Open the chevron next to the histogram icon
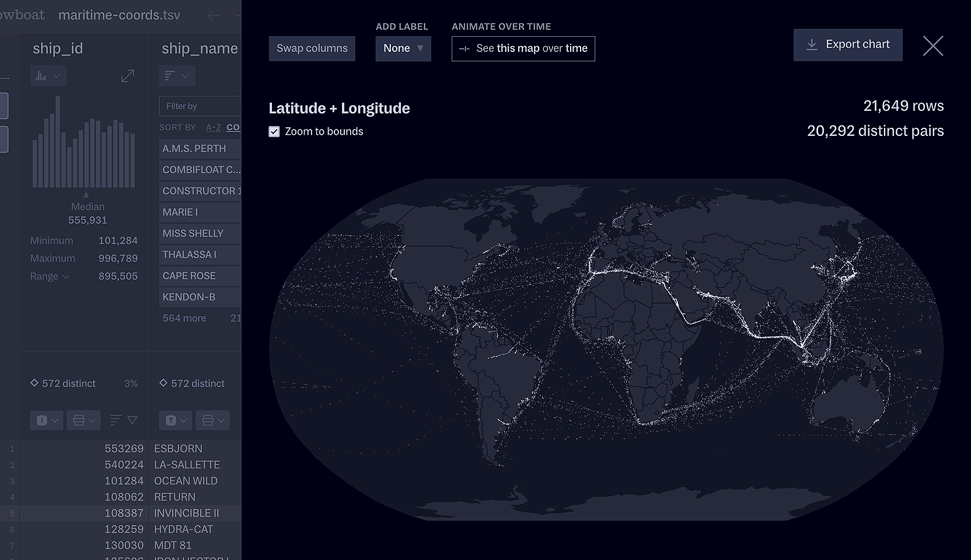 57,76
